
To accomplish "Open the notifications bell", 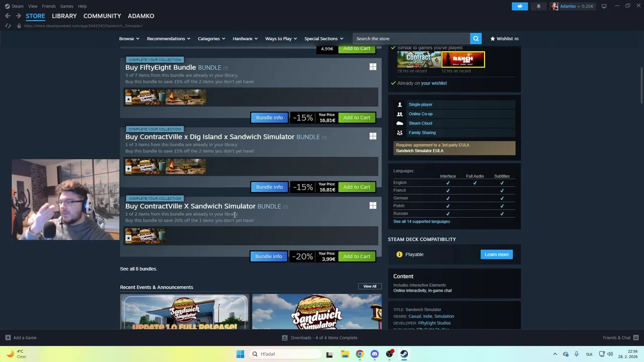I will [538, 6].
